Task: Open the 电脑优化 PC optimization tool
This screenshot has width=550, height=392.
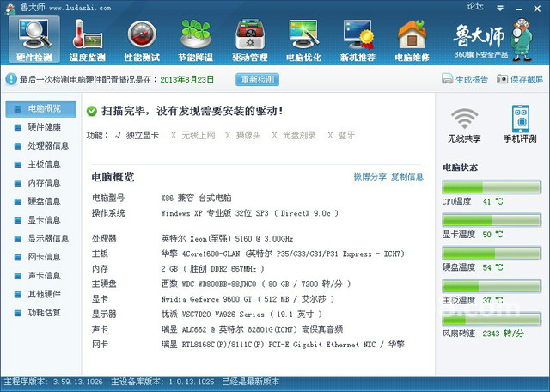Action: click(303, 40)
